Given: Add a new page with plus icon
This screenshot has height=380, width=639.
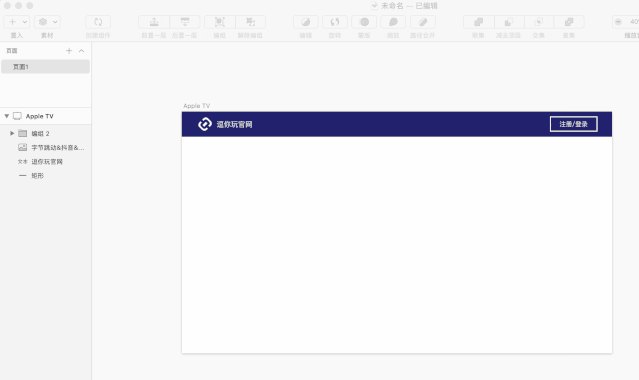Looking at the screenshot, I should point(69,51).
